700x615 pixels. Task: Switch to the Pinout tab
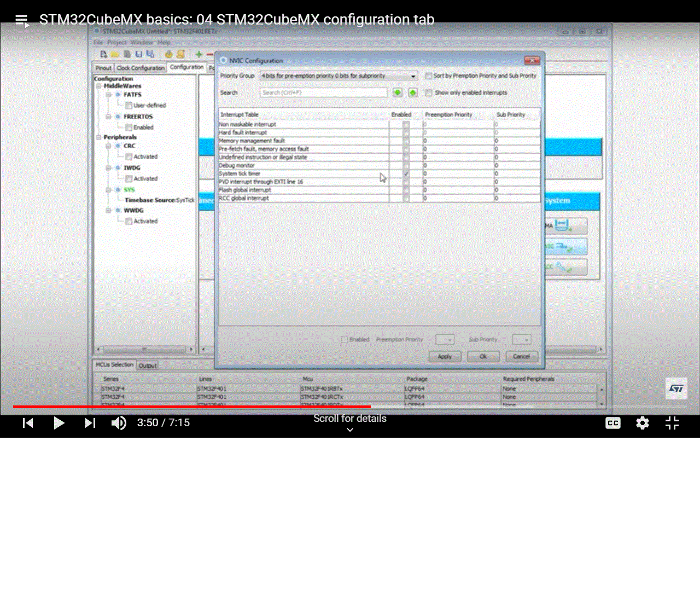pos(103,68)
